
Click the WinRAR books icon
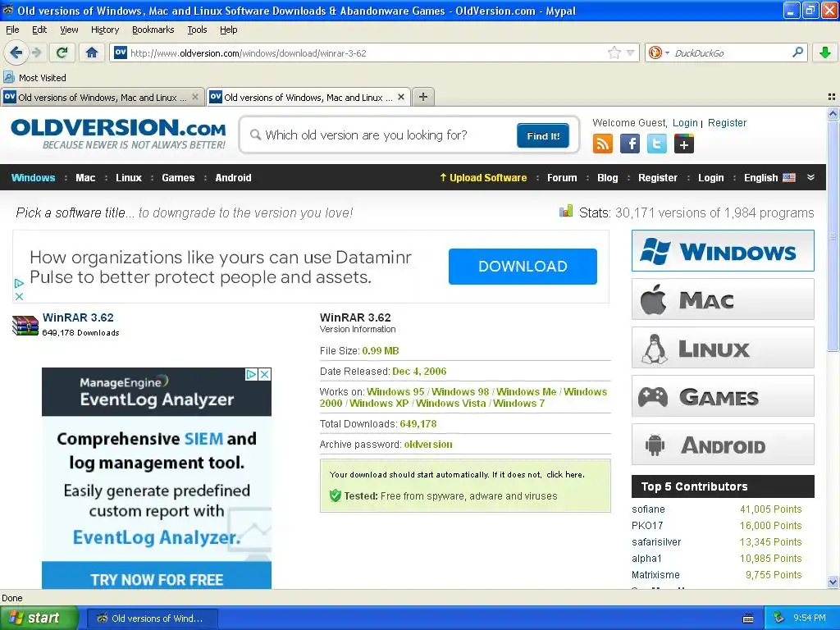click(x=25, y=325)
